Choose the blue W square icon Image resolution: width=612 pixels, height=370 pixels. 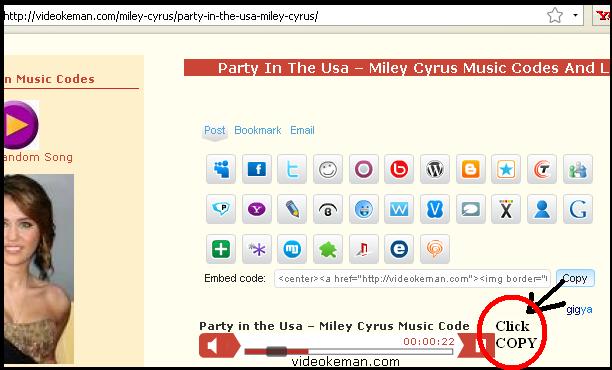(399, 209)
